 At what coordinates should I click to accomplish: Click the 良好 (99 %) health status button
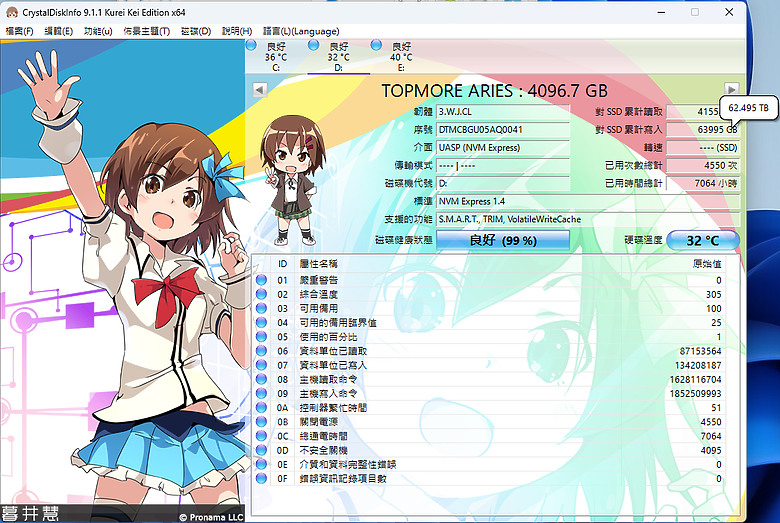tap(503, 240)
